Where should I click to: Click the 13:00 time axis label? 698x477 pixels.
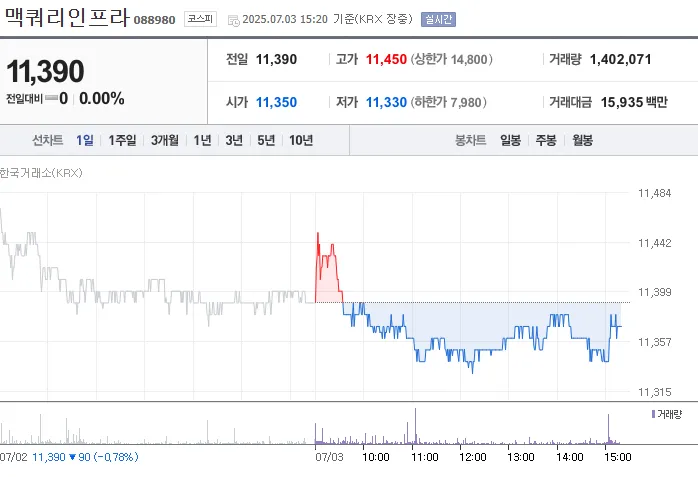point(521,457)
